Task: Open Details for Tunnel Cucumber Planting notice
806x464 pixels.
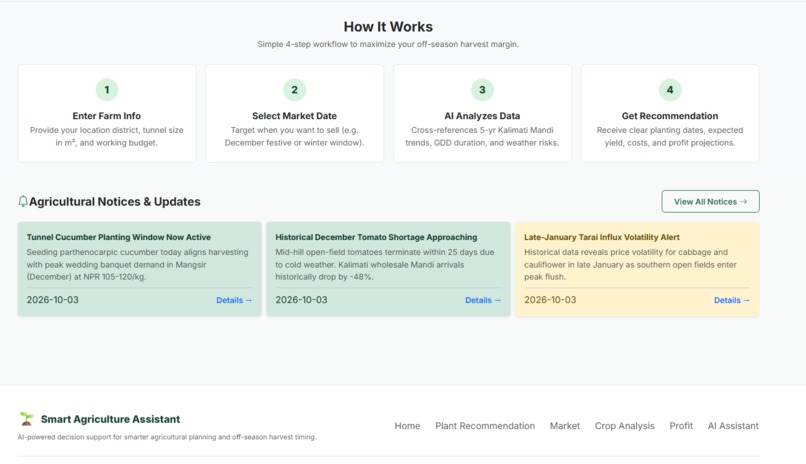Action: [x=234, y=300]
